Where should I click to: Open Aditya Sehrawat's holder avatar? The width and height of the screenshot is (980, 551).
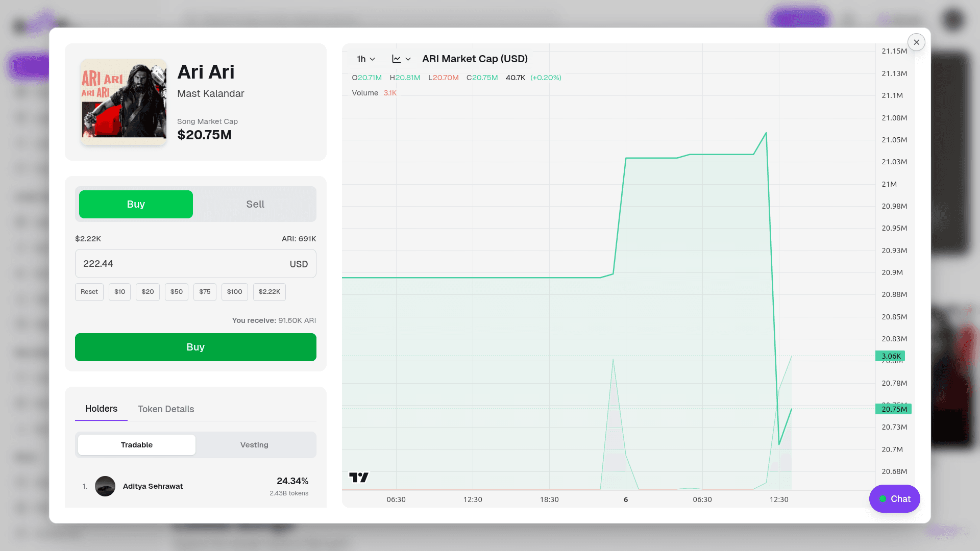[x=105, y=486]
